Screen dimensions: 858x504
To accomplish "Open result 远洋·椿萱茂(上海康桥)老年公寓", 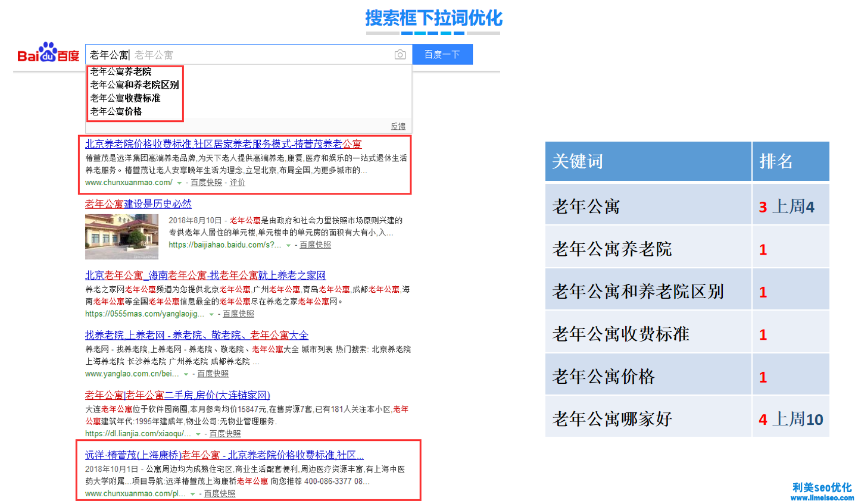I will 224,455.
